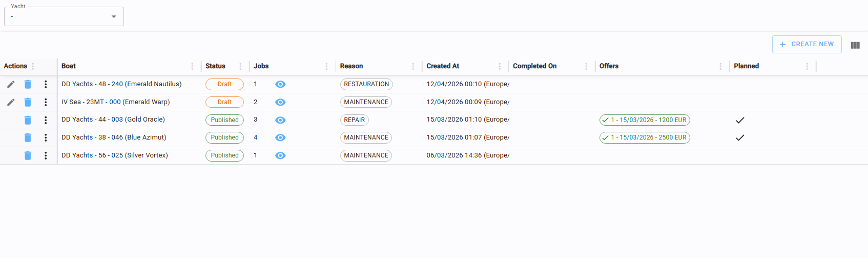This screenshot has height=258, width=868.
Task: Click the Reason column header
Action: click(x=352, y=66)
